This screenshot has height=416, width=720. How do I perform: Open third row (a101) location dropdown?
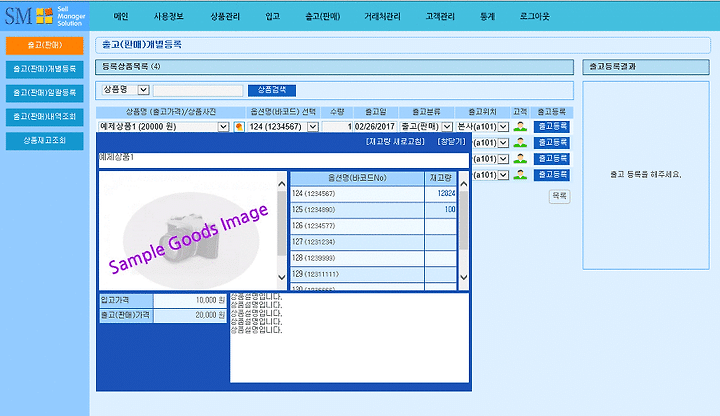pyautogui.click(x=490, y=159)
